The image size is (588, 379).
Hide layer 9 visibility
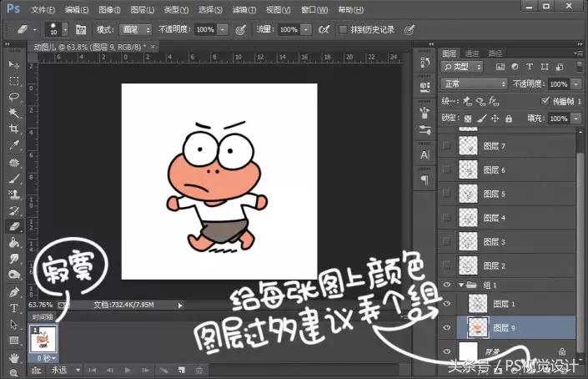coord(446,327)
